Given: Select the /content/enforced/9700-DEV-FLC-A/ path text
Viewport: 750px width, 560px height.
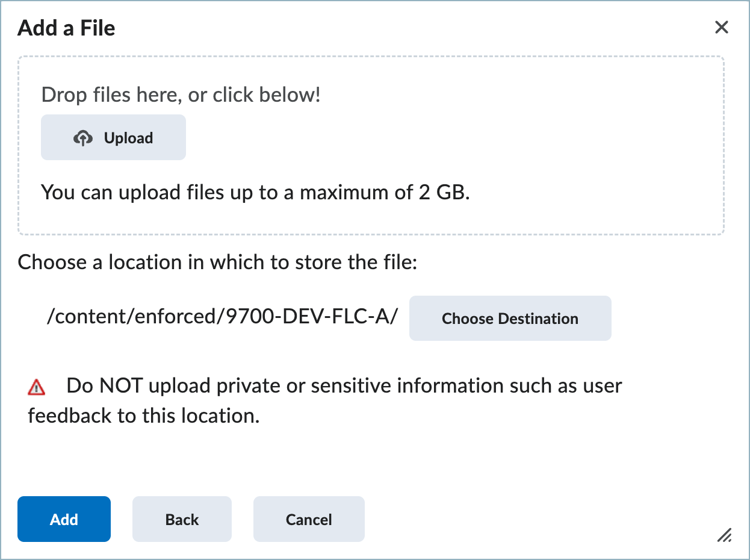Looking at the screenshot, I should tap(223, 316).
